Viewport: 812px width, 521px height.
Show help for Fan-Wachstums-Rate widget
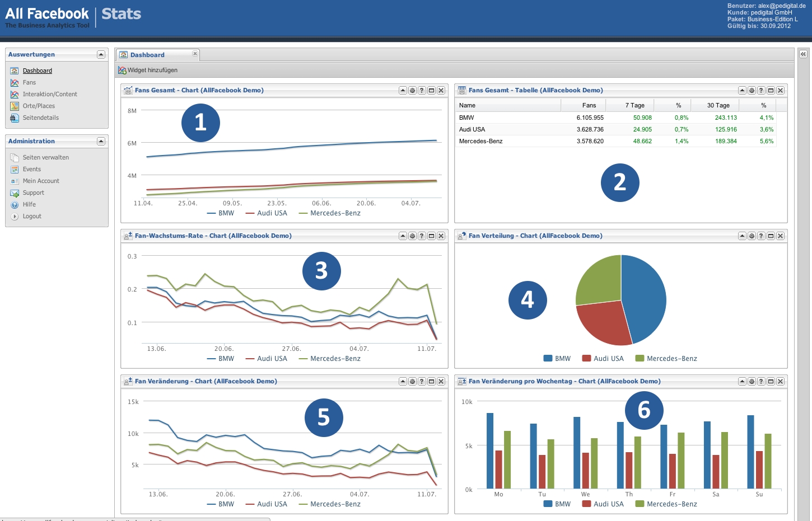click(x=422, y=236)
